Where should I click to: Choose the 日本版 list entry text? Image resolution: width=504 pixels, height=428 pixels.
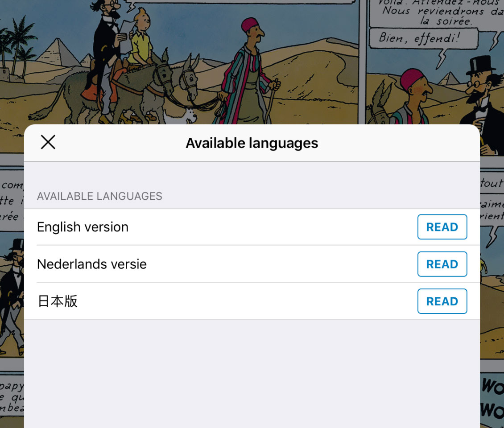click(x=58, y=301)
